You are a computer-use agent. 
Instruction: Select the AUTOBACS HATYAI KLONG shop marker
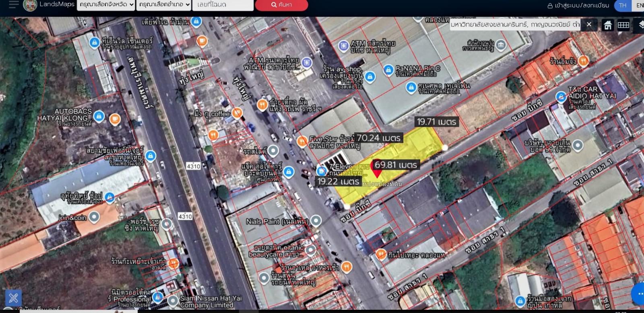(x=99, y=117)
